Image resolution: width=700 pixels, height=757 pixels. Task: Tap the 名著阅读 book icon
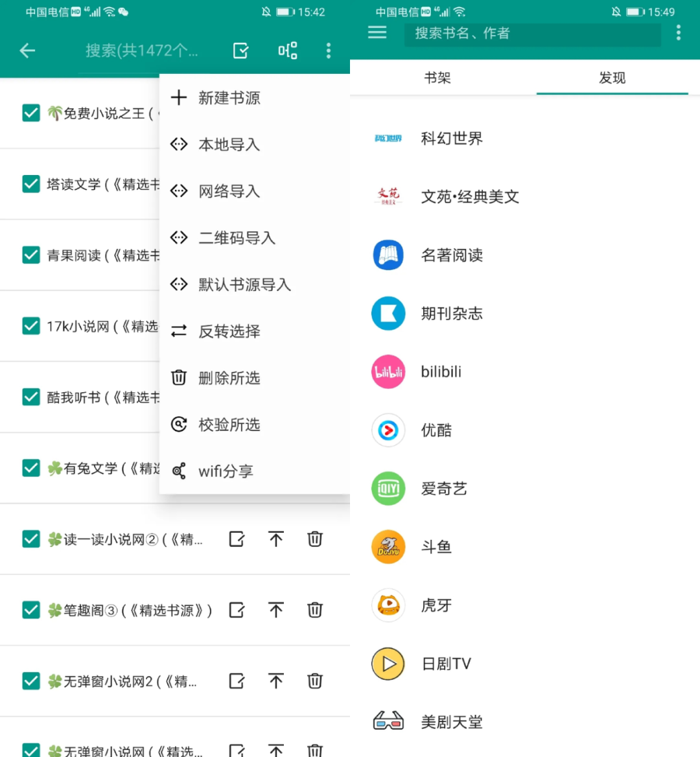click(388, 255)
